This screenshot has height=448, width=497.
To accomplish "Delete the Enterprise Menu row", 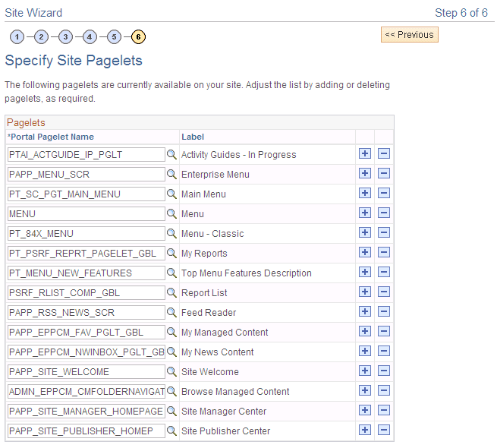I will [384, 173].
